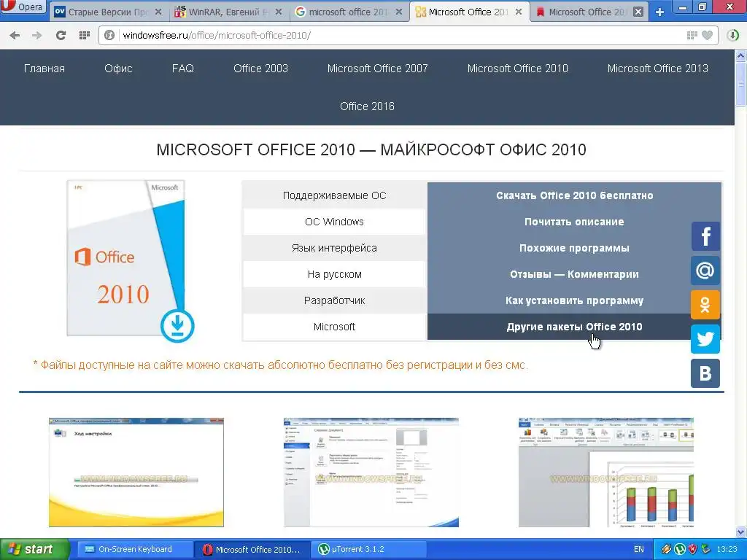Switch to On-Screen Keyboard in taskbar
Image resolution: width=747 pixels, height=560 pixels.
[135, 550]
